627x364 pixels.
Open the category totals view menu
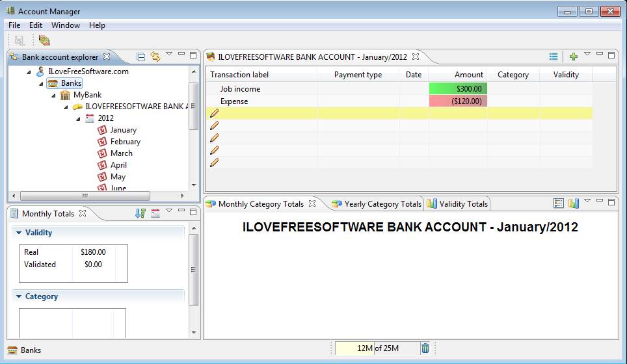pos(587,201)
